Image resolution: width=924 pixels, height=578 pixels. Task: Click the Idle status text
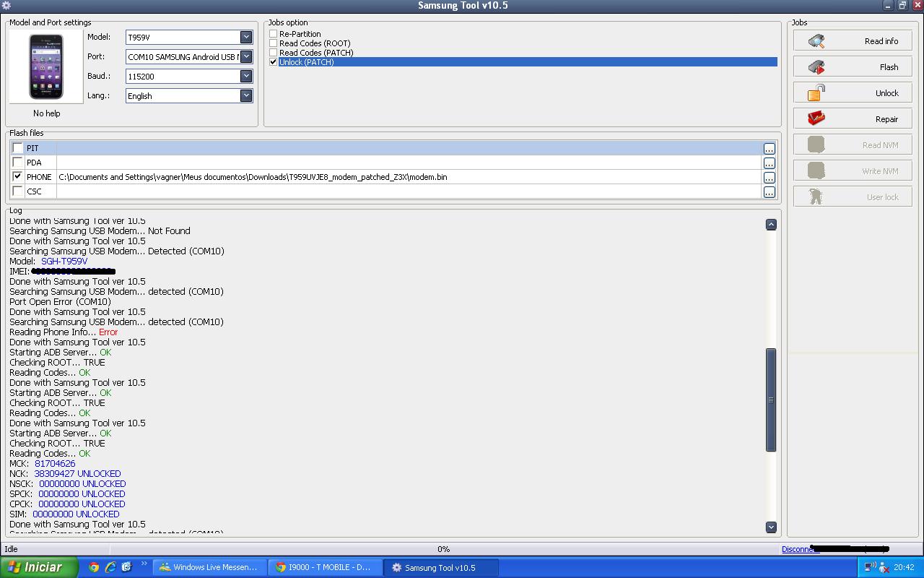[11, 549]
